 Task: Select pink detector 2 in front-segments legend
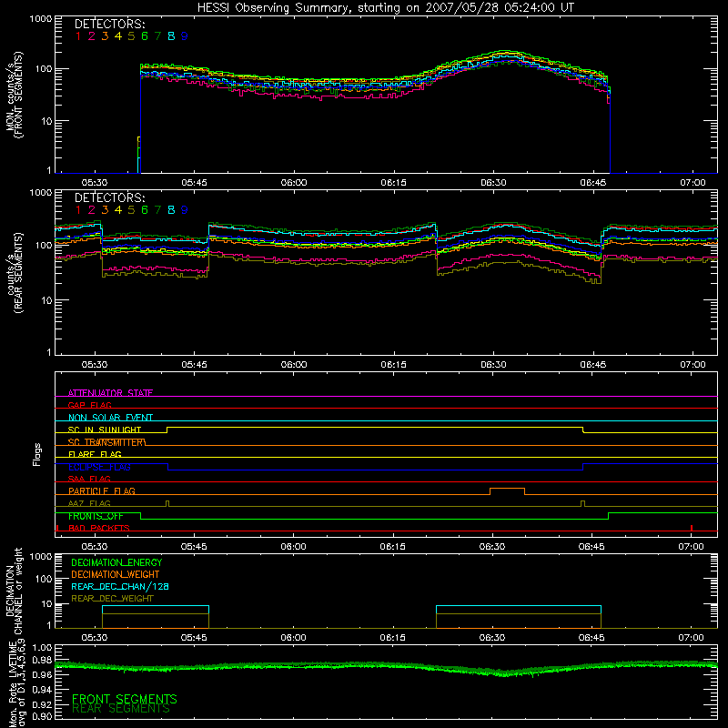92,36
